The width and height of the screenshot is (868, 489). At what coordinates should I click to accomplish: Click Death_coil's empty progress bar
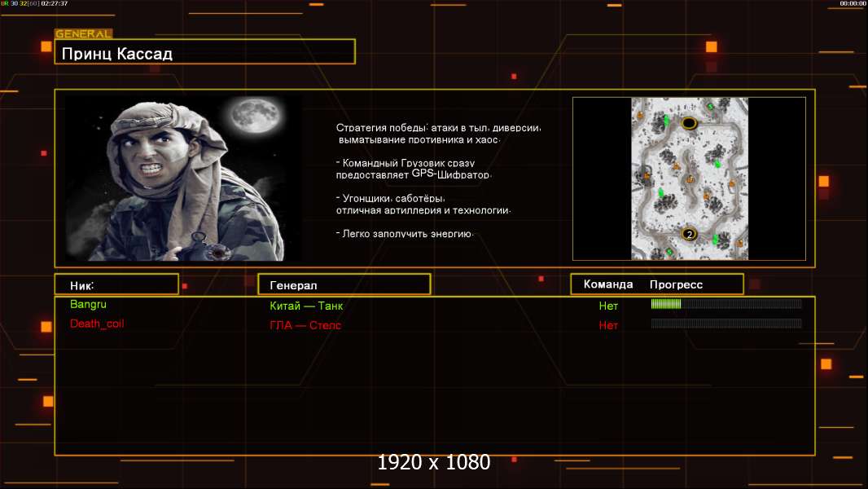tap(726, 324)
